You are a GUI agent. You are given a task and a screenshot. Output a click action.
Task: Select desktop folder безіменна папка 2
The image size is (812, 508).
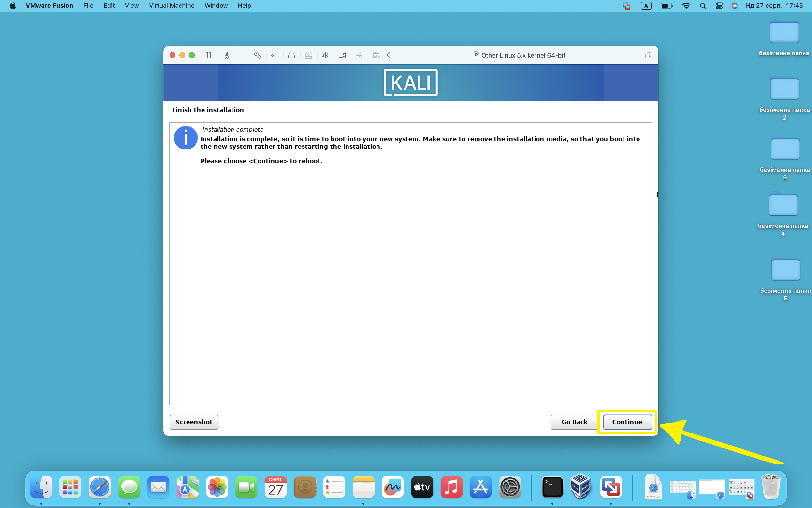point(784,98)
